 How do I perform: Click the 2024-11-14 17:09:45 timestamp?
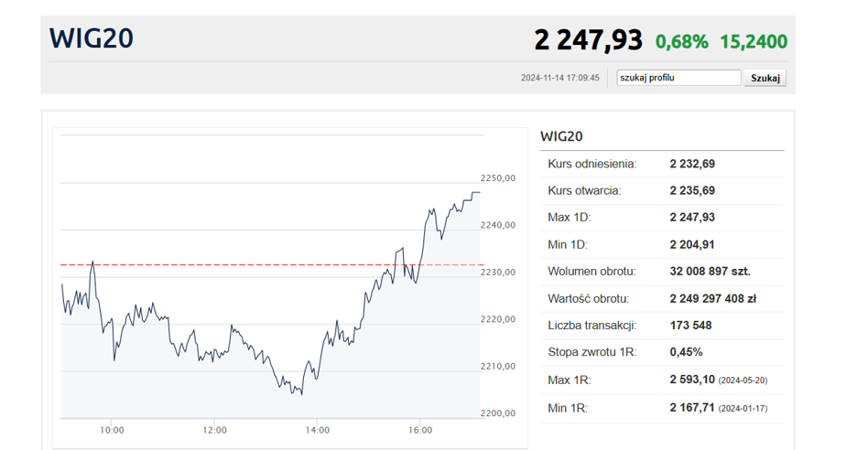[x=560, y=79]
